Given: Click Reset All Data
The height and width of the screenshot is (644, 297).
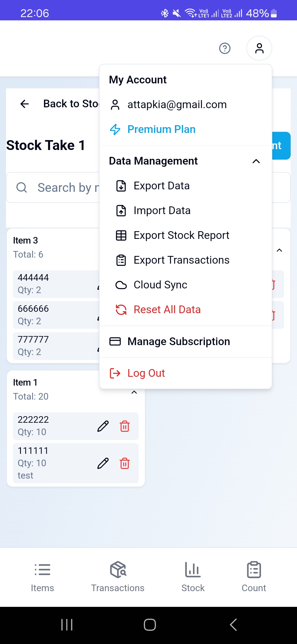Looking at the screenshot, I should 167,310.
